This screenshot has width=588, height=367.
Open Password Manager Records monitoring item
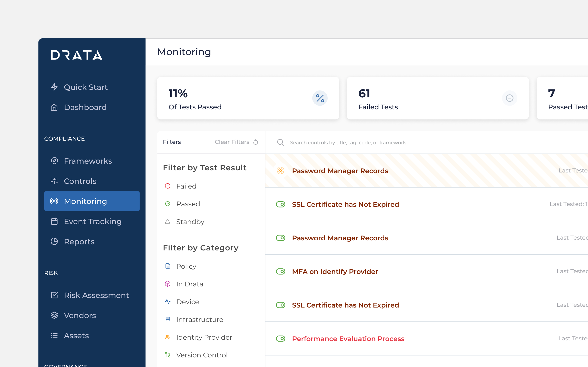click(x=340, y=171)
